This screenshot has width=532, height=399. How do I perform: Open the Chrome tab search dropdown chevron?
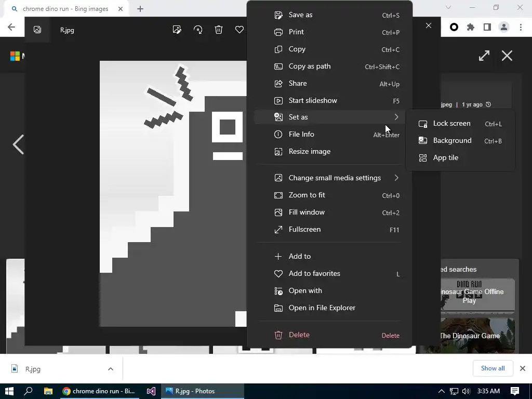(448, 7)
